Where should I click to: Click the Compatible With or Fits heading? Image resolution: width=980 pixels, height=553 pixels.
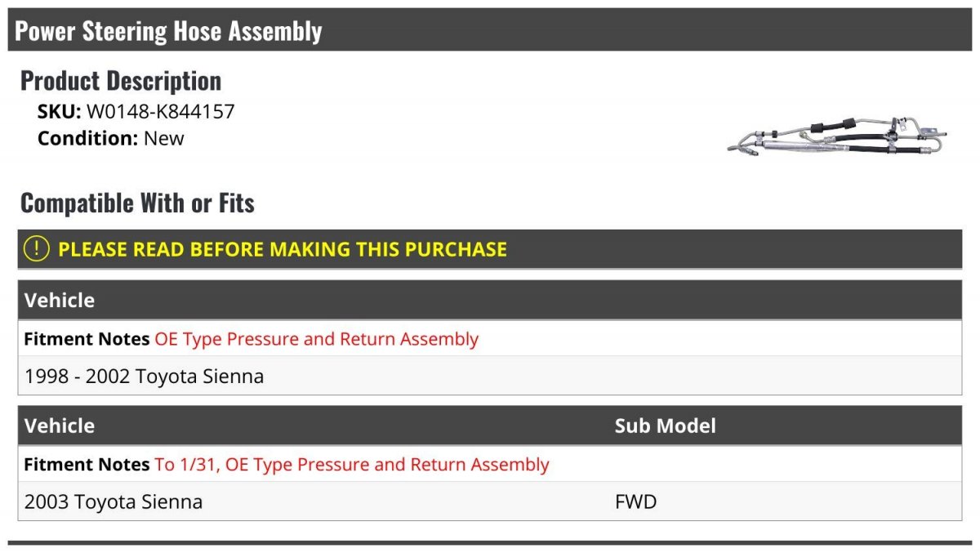pos(137,203)
